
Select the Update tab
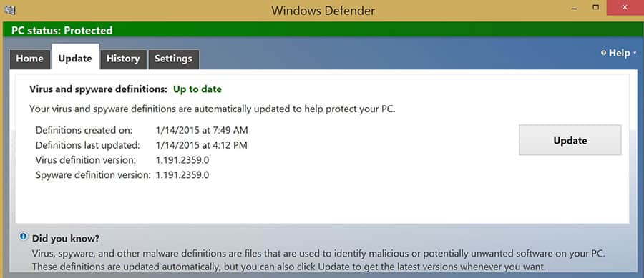(75, 57)
